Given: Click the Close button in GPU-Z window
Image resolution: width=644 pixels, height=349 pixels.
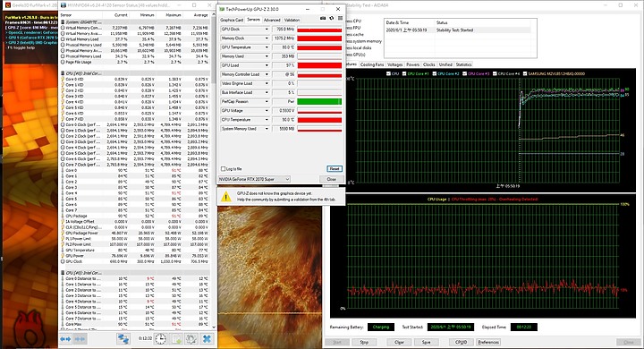Looking at the screenshot, I should [x=331, y=179].
